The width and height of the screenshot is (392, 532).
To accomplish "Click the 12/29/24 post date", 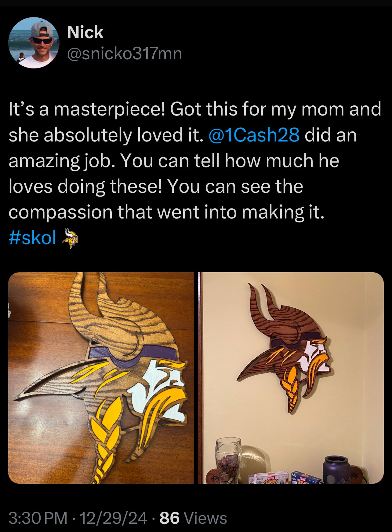I will (113, 518).
